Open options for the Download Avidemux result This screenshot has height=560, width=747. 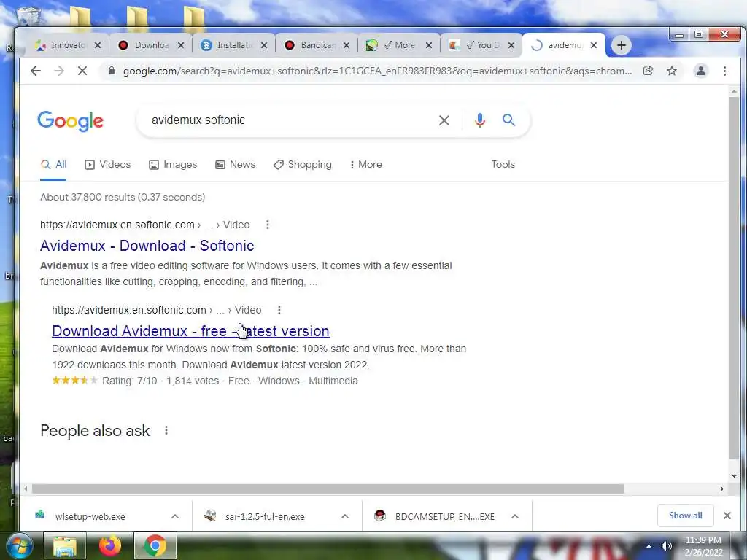tap(279, 310)
